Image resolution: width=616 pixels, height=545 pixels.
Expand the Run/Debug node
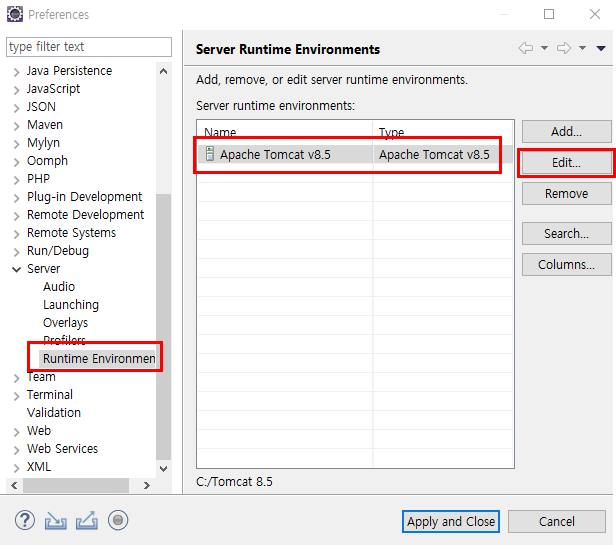click(16, 252)
